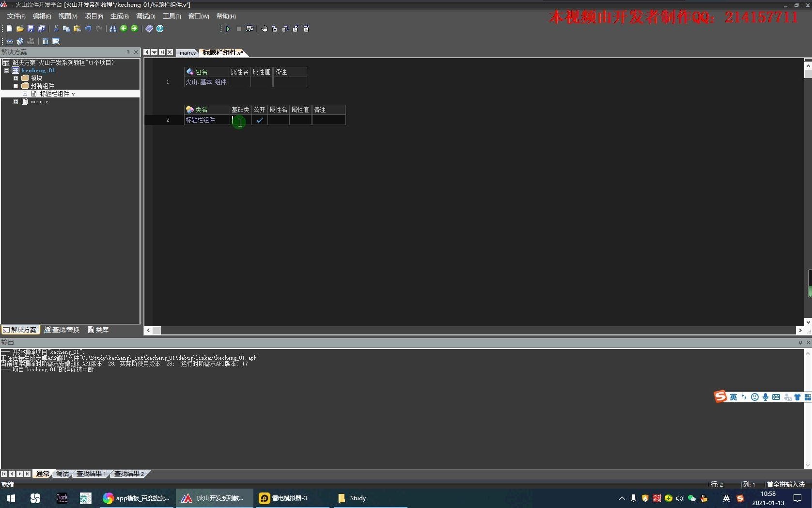The image size is (812, 508).
Task: Click the New File toolbar icon
Action: click(x=9, y=29)
